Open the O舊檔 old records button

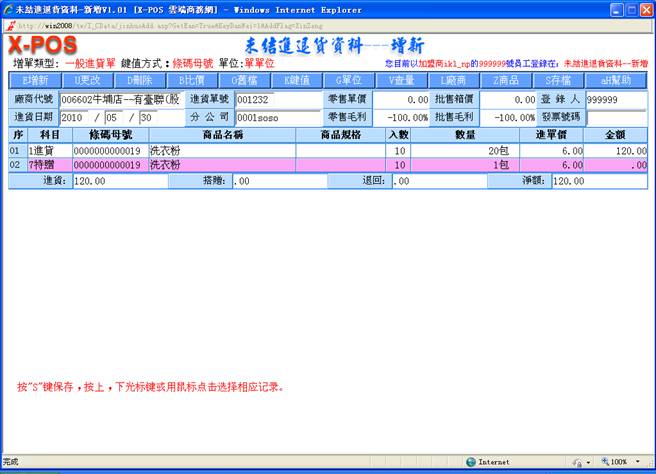tap(244, 80)
